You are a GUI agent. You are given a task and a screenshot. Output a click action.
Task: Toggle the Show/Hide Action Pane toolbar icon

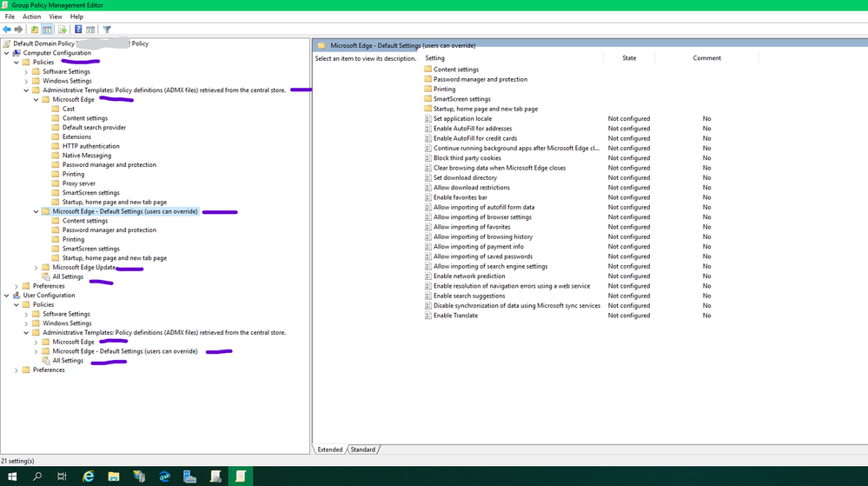[x=90, y=30]
